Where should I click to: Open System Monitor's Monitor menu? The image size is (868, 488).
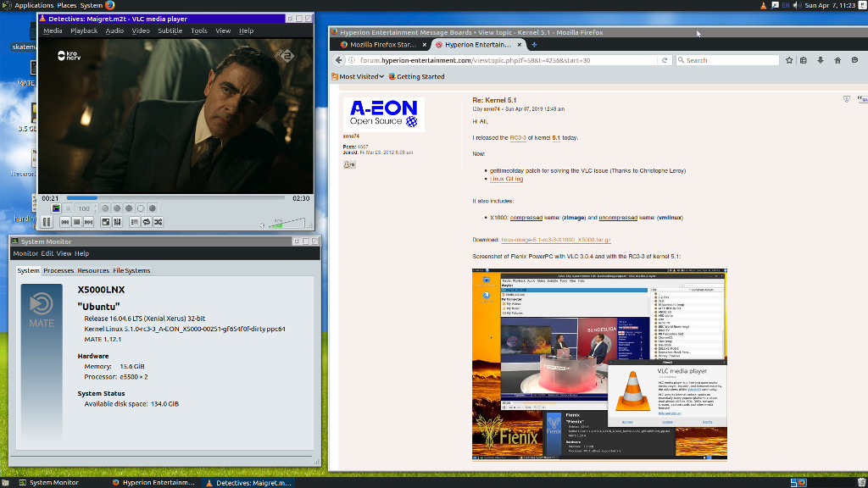25,253
